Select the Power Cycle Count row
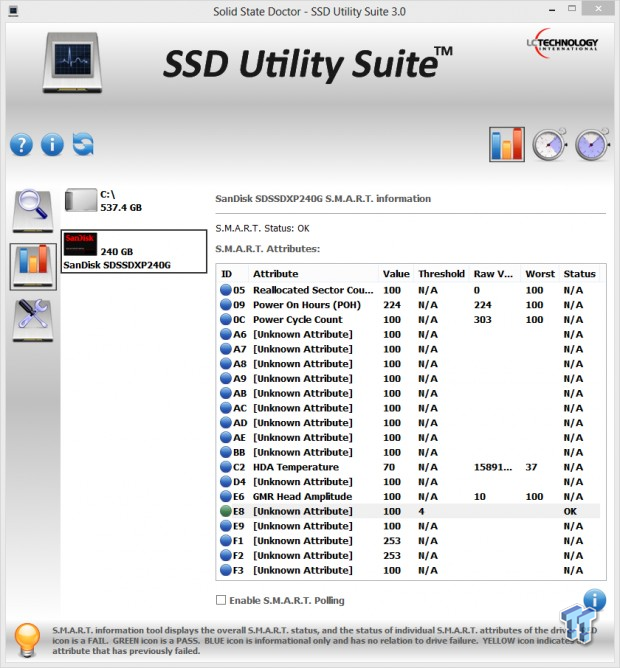Viewport: 620px width, 668px height. 409,320
